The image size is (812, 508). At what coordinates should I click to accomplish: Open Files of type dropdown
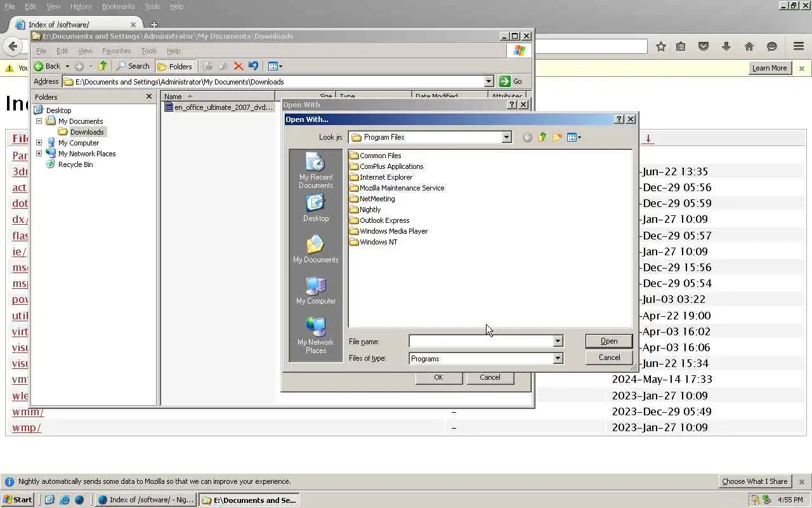click(x=558, y=358)
